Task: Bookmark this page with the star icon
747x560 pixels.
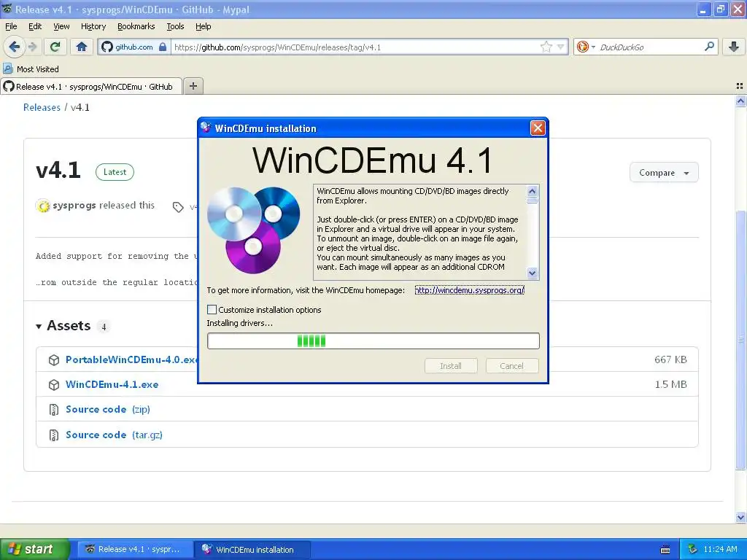Action: pos(546,47)
